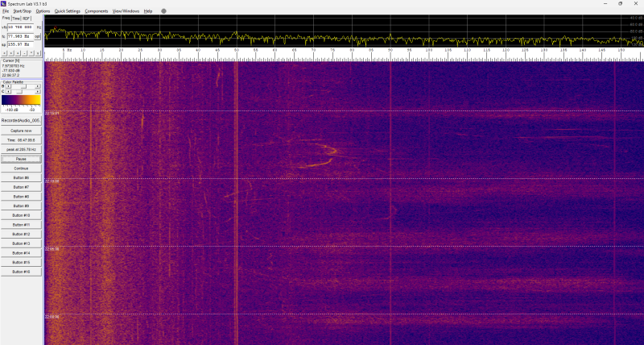This screenshot has height=345, width=644.
Task: Click the Capture now button
Action: click(21, 131)
